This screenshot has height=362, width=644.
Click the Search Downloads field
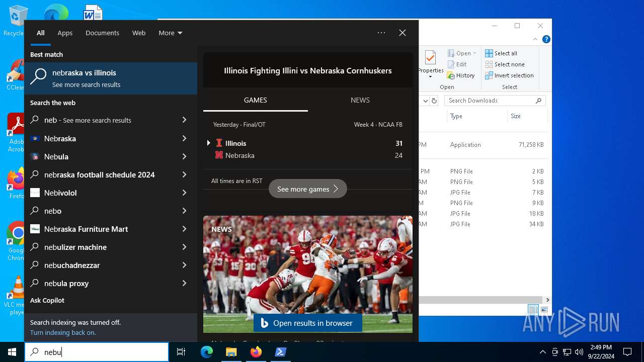coord(495,101)
